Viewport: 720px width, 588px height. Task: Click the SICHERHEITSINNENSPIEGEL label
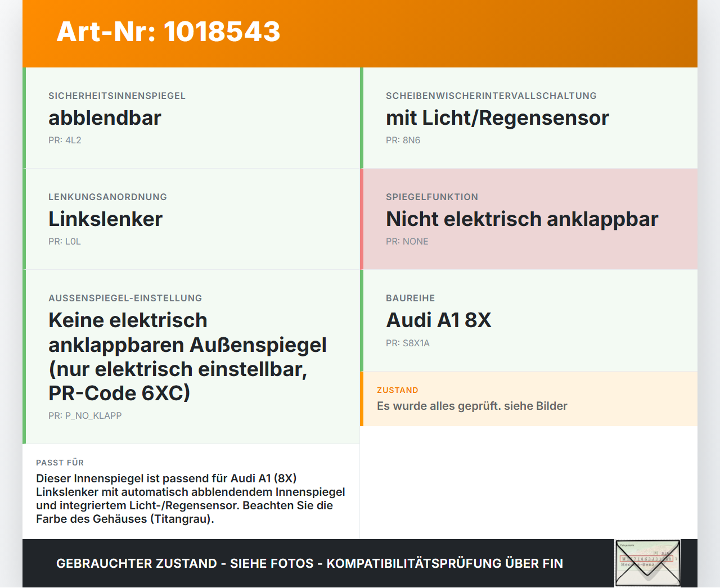(x=117, y=96)
